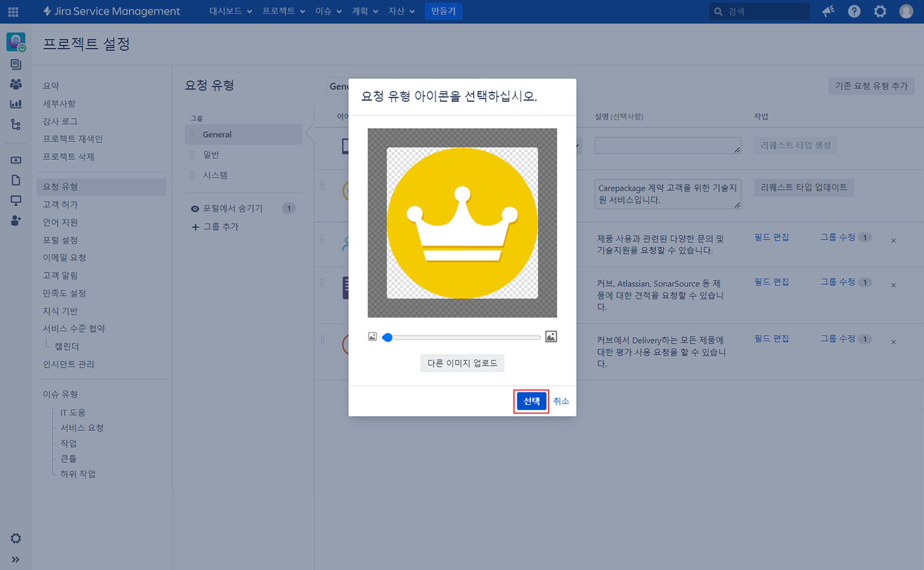Expand the 대시보드 dropdown menu

tap(230, 11)
